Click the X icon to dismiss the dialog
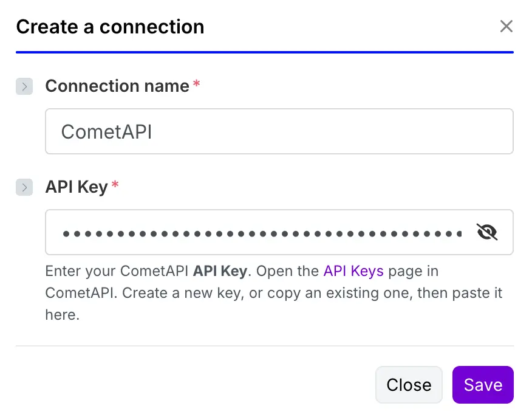Image resolution: width=532 pixels, height=417 pixels. coord(506,26)
